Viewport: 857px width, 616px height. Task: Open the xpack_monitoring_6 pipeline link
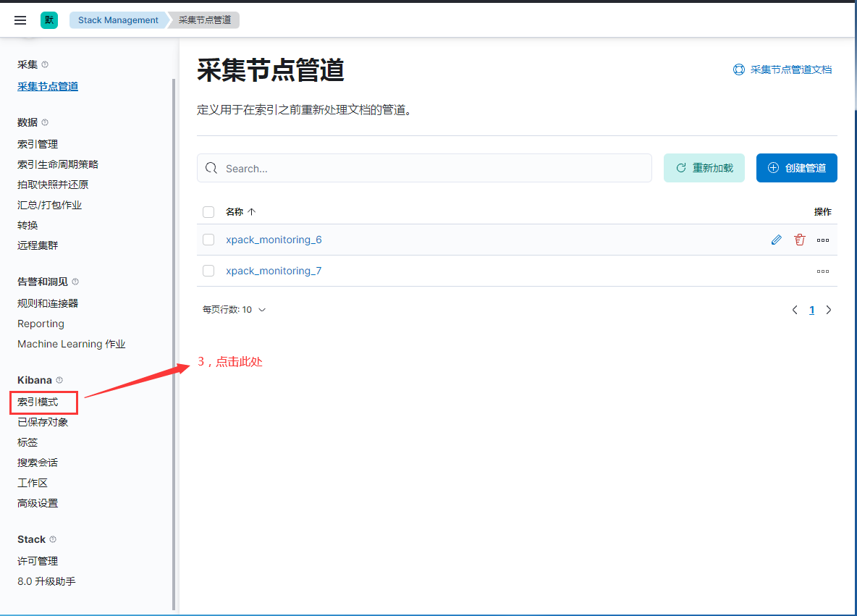tap(274, 239)
